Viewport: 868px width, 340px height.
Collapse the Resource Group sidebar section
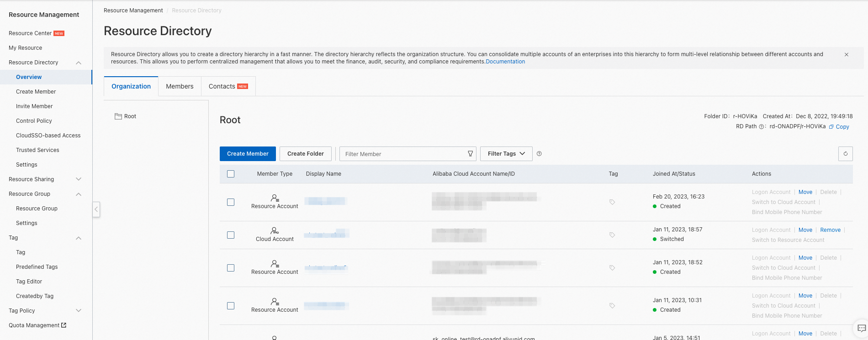(x=79, y=194)
